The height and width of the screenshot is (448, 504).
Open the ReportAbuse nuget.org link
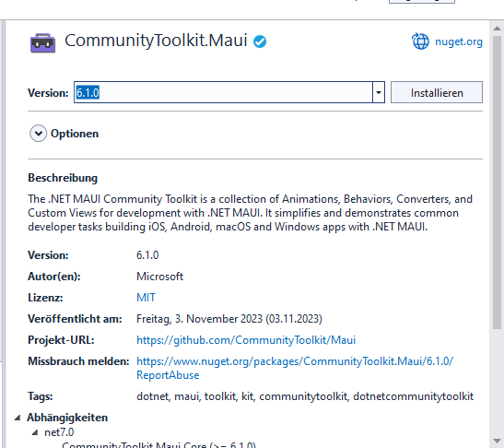tap(295, 368)
